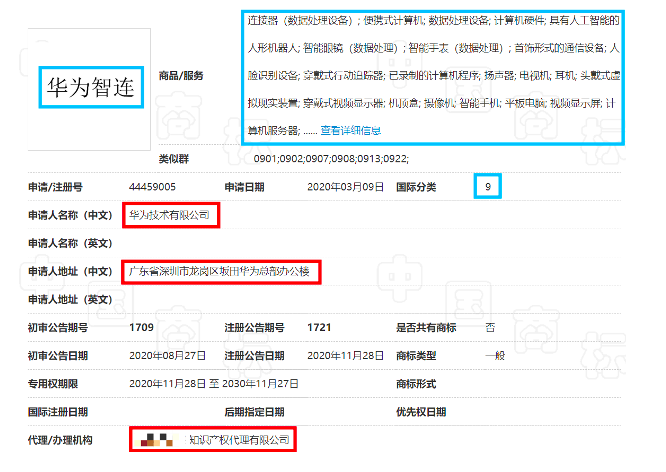The image size is (666, 472).
Task: Click the 商标类型 label
Action: [x=416, y=356]
